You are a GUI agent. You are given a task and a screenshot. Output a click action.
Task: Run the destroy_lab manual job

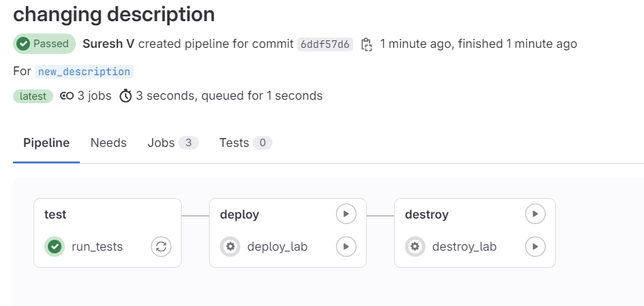[x=535, y=247]
